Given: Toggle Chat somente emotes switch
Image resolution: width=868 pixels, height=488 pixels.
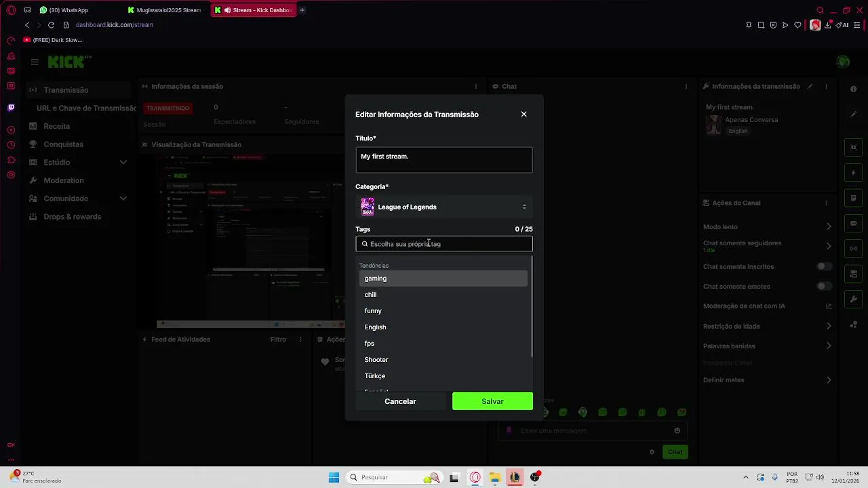Looking at the screenshot, I should tap(824, 287).
